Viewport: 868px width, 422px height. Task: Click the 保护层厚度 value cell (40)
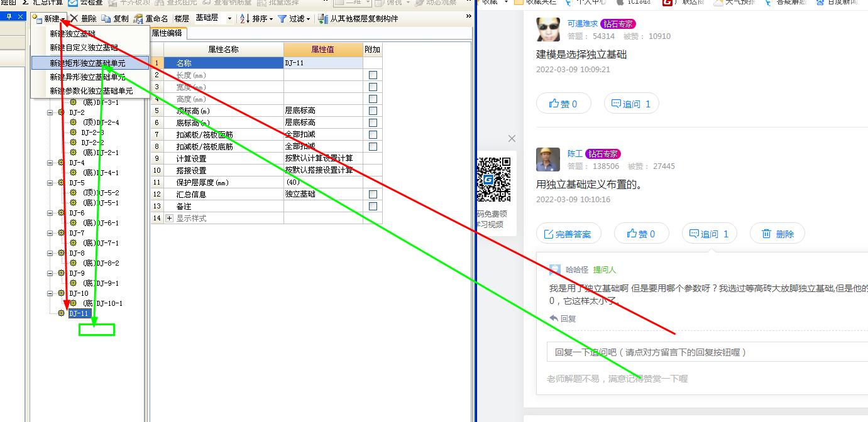pos(323,183)
